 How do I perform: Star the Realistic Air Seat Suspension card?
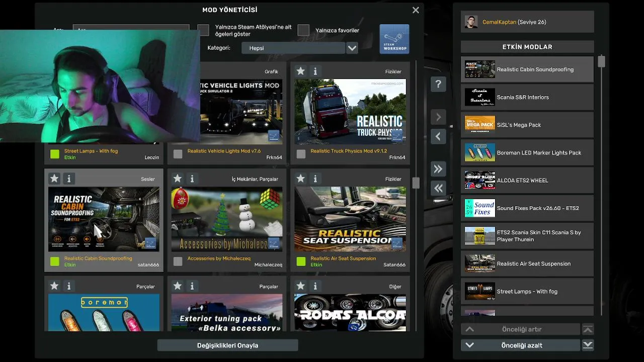tap(300, 178)
